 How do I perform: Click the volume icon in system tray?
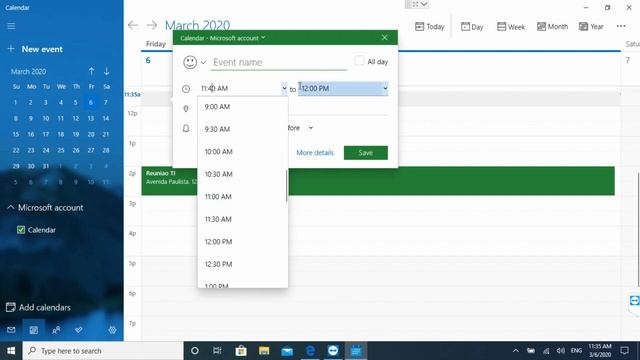point(561,351)
